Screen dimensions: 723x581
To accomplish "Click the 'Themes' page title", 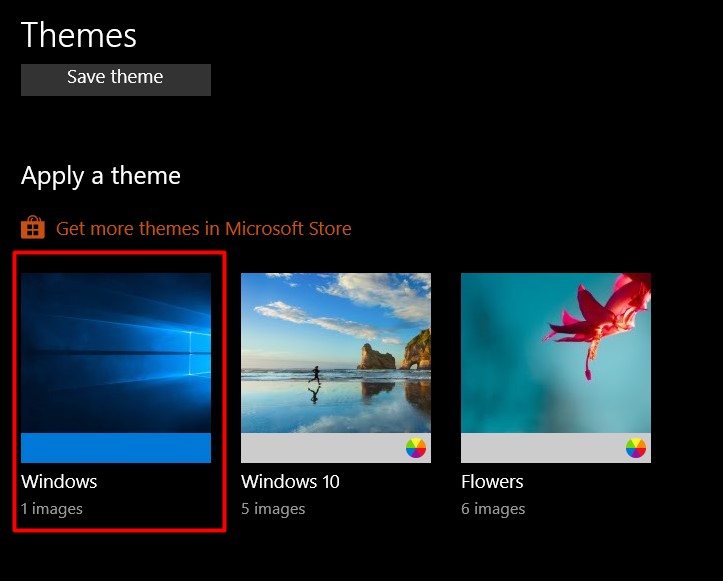I will 79,35.
